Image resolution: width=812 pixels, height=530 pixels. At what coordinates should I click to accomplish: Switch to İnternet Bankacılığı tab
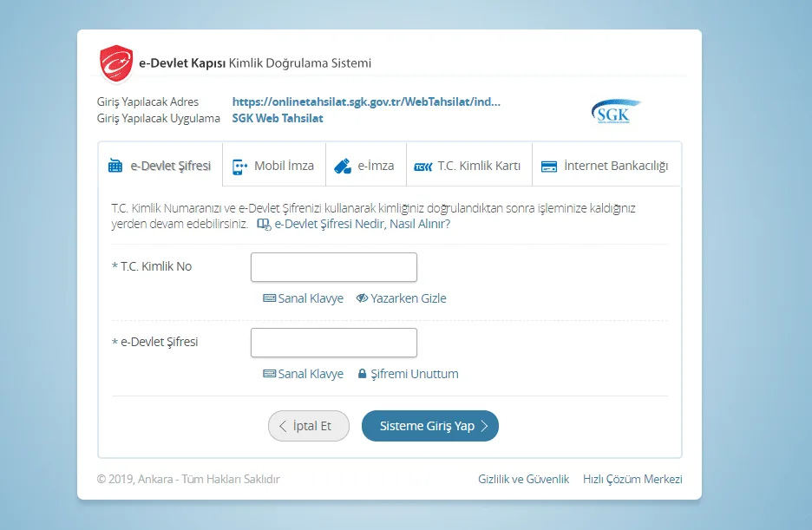[606, 165]
